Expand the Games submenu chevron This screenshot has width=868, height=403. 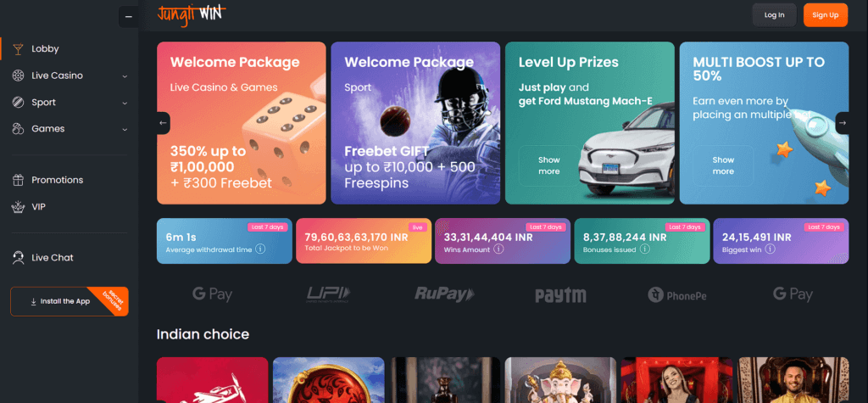pos(125,129)
